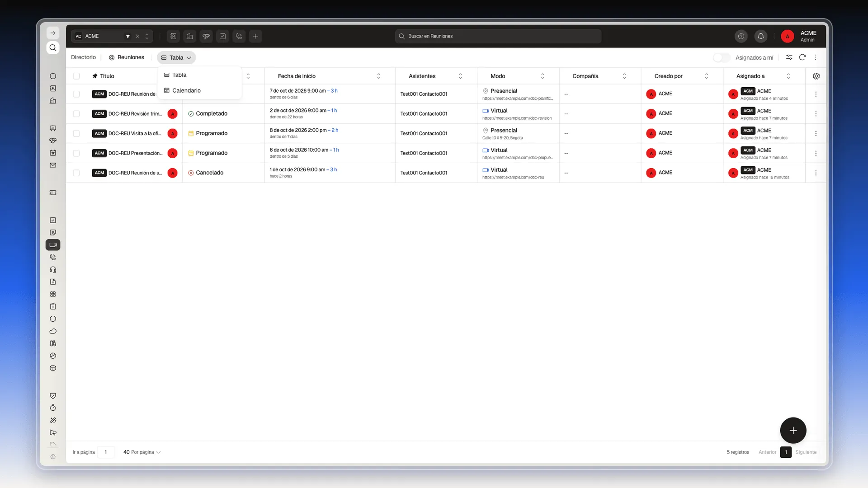
Task: Open the tickets icon in sidebar
Action: 53,193
